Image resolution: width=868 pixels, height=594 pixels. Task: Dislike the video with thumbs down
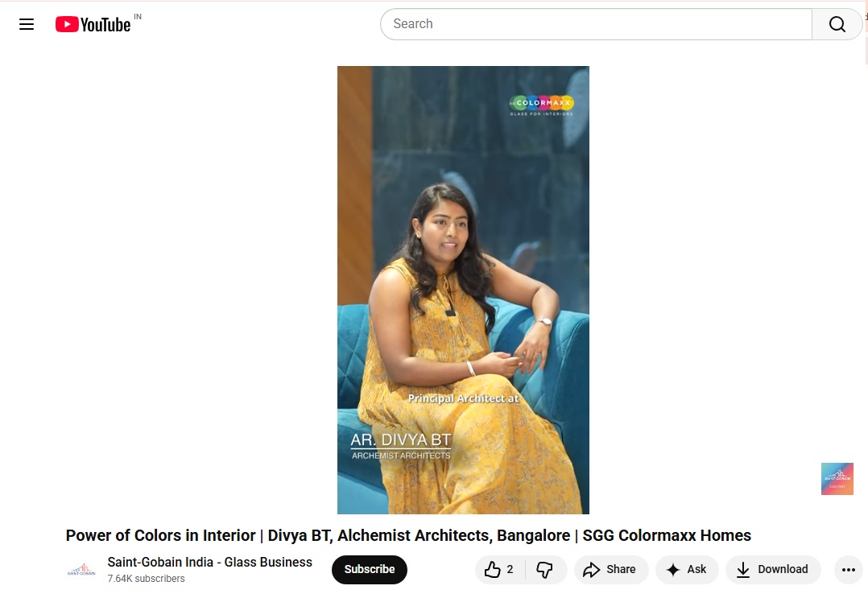click(545, 569)
